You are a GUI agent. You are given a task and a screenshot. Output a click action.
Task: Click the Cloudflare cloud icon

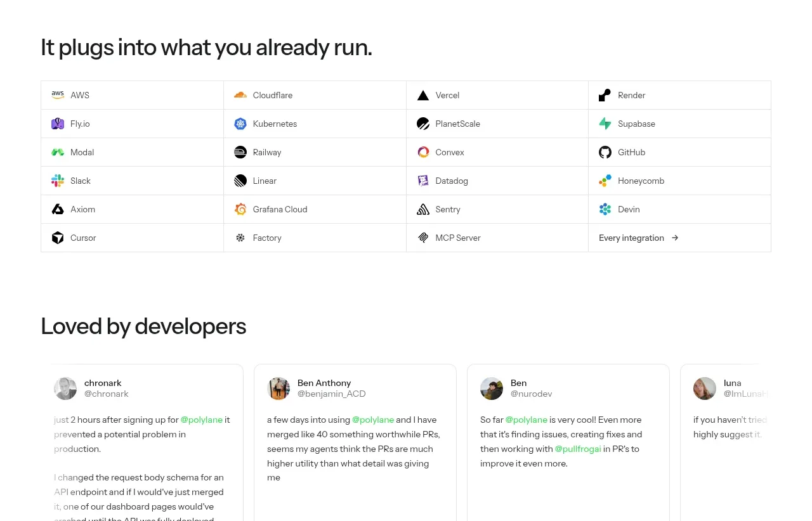pos(240,95)
